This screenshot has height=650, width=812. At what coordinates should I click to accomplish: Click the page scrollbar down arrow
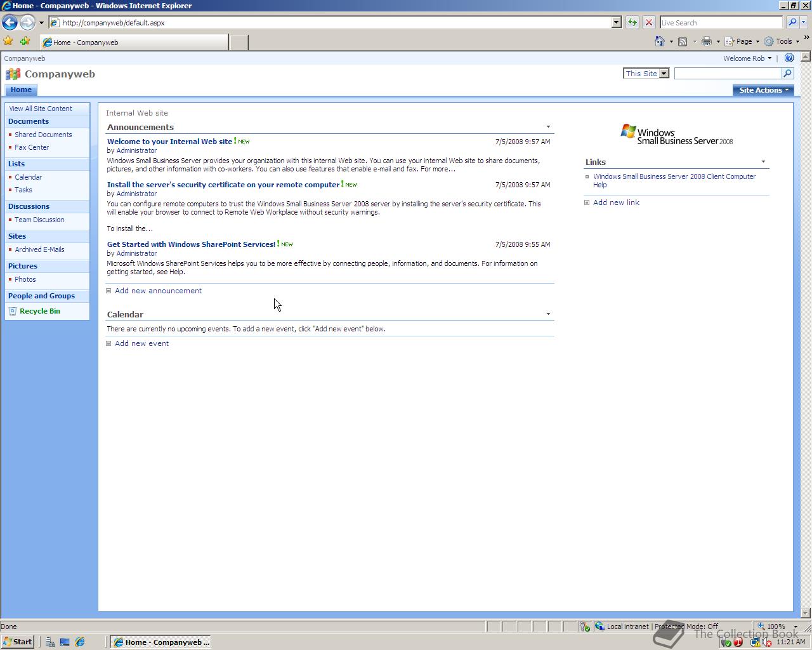806,613
